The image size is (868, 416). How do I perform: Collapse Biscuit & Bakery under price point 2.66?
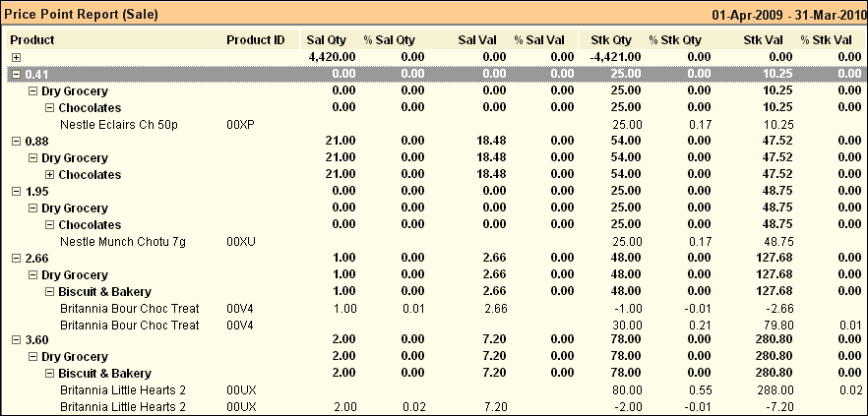50,291
